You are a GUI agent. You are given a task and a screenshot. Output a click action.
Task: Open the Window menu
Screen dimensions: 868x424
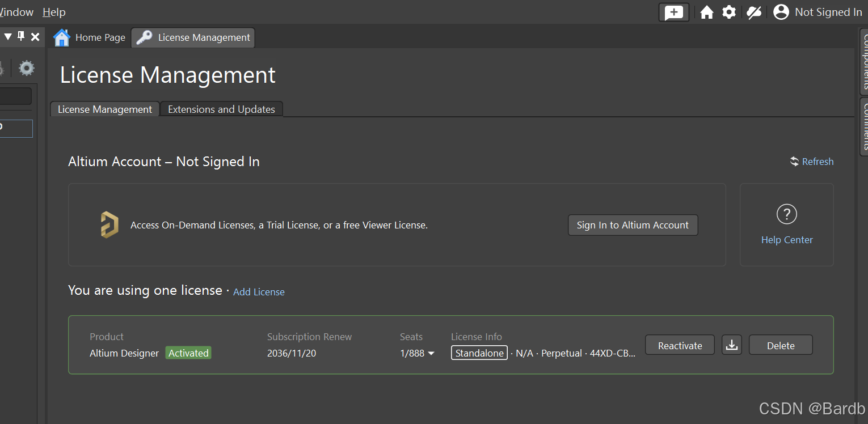[x=16, y=12]
